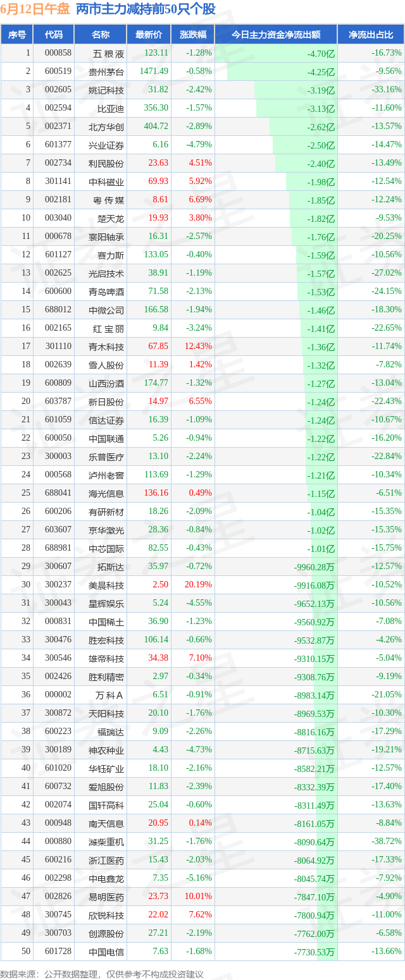Click stock code 600050
This screenshot has height=980, width=405.
(58, 438)
